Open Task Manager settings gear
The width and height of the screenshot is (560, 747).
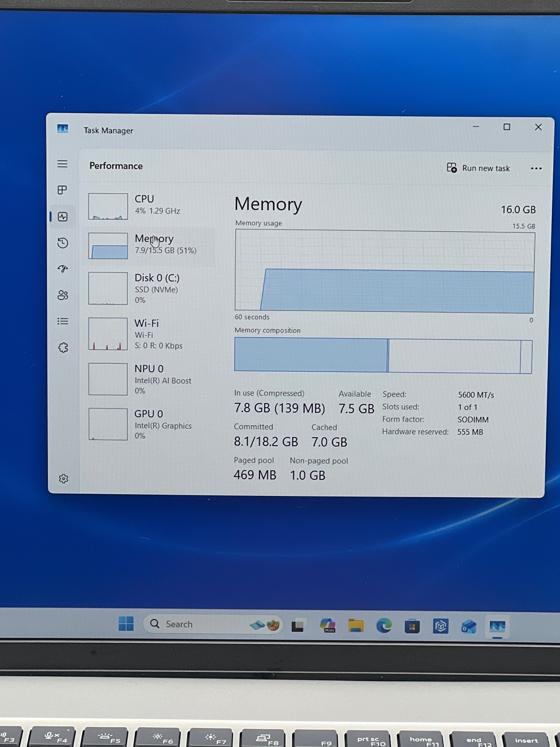coord(64,479)
